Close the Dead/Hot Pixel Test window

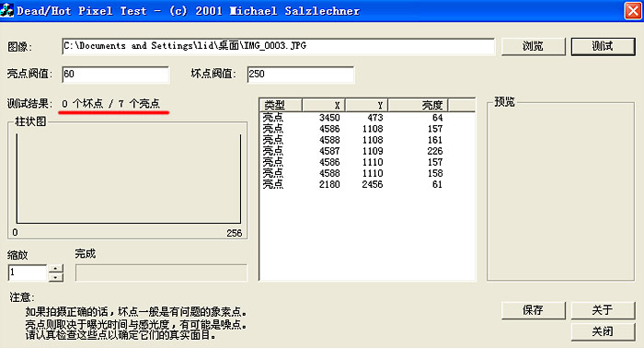633,11
